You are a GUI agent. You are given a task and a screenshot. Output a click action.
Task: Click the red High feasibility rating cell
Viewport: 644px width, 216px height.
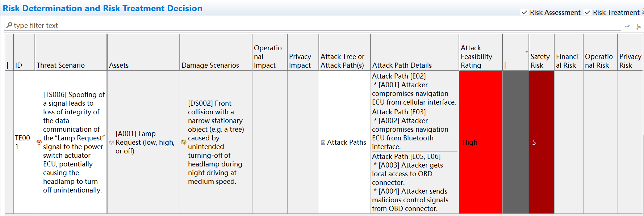pyautogui.click(x=481, y=142)
